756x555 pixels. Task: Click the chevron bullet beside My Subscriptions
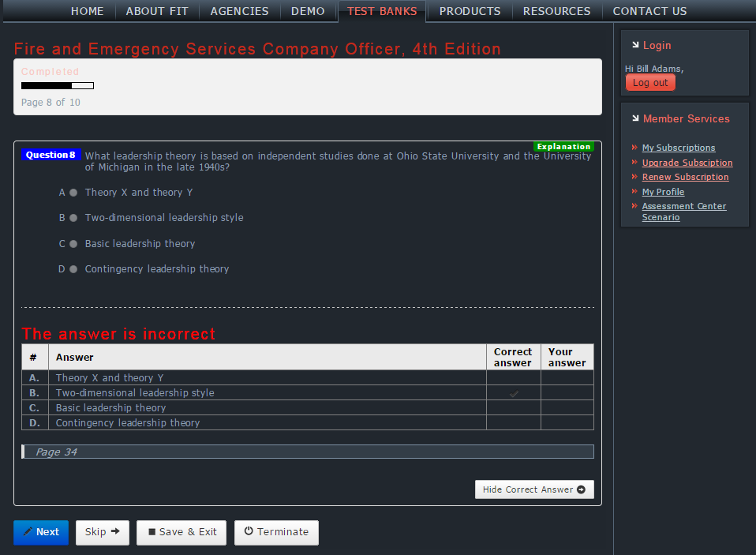pos(634,148)
